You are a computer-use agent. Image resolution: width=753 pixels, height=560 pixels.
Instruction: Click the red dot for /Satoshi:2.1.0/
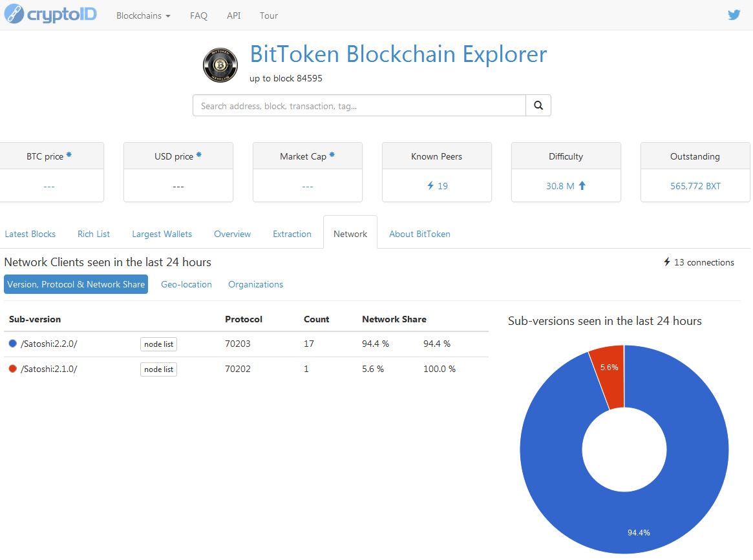point(13,369)
